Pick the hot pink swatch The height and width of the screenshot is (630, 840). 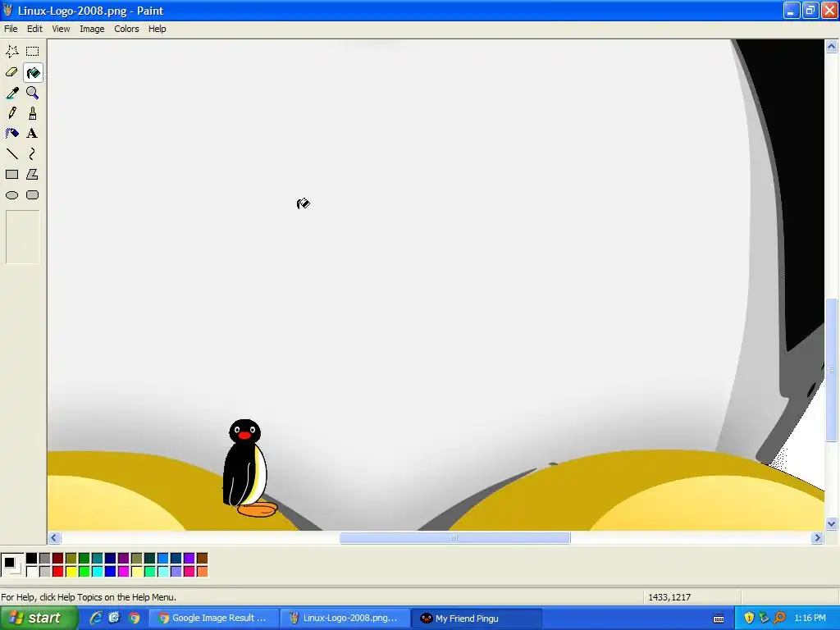pos(189,572)
